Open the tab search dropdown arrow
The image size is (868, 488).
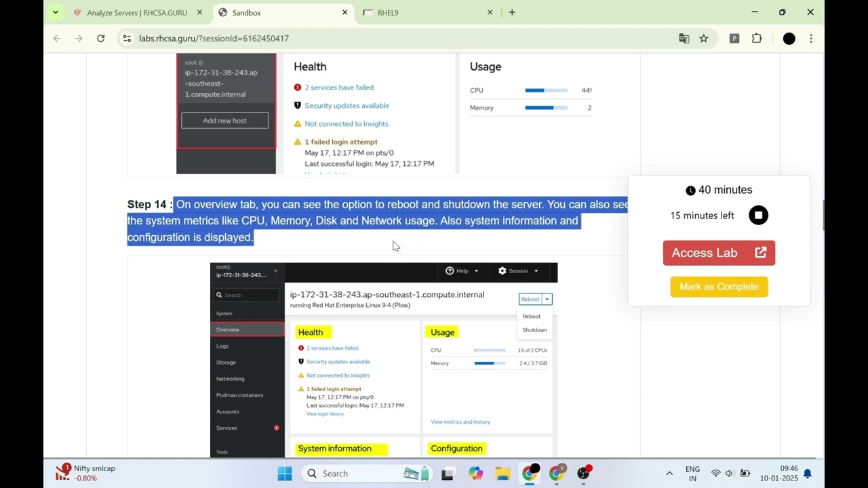(56, 12)
